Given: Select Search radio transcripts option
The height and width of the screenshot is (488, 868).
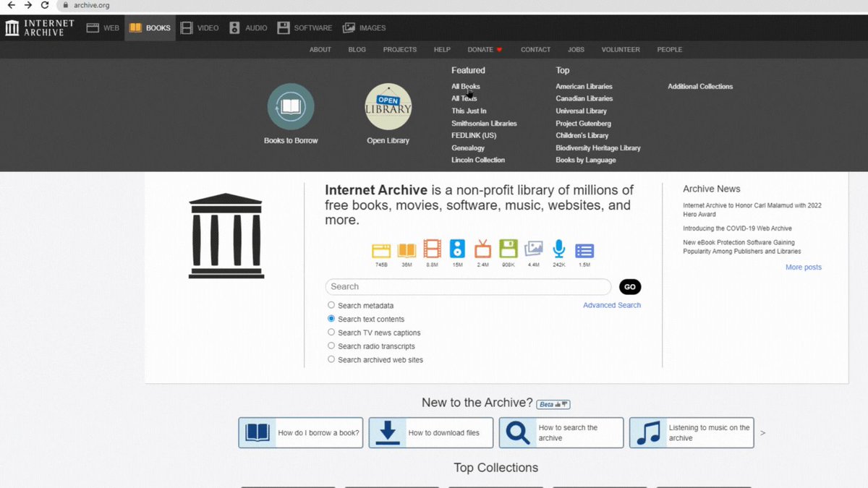Looking at the screenshot, I should (x=331, y=346).
